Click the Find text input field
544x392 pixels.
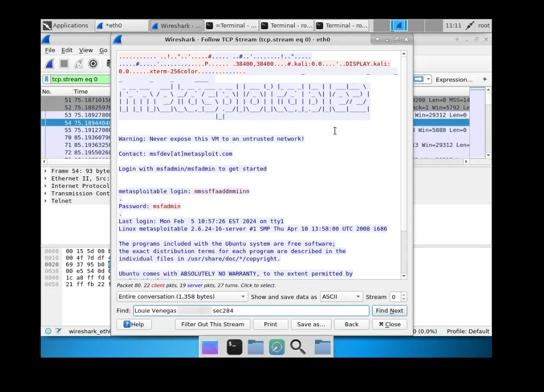point(251,311)
